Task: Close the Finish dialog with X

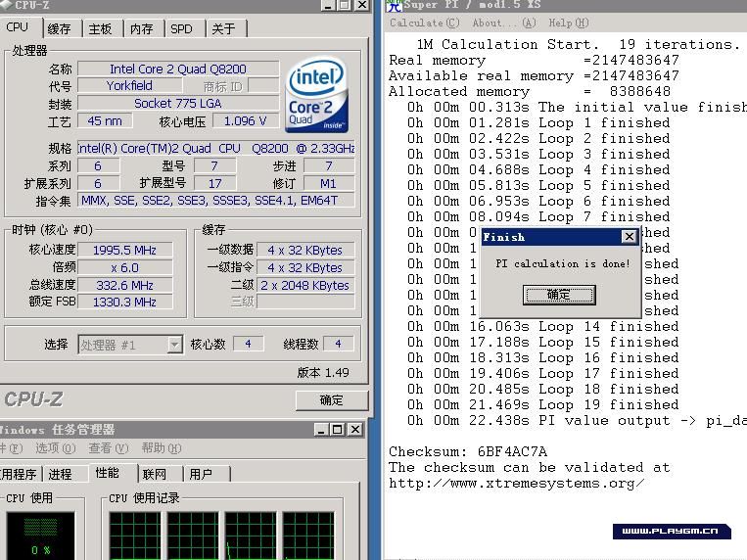Action: pos(629,237)
